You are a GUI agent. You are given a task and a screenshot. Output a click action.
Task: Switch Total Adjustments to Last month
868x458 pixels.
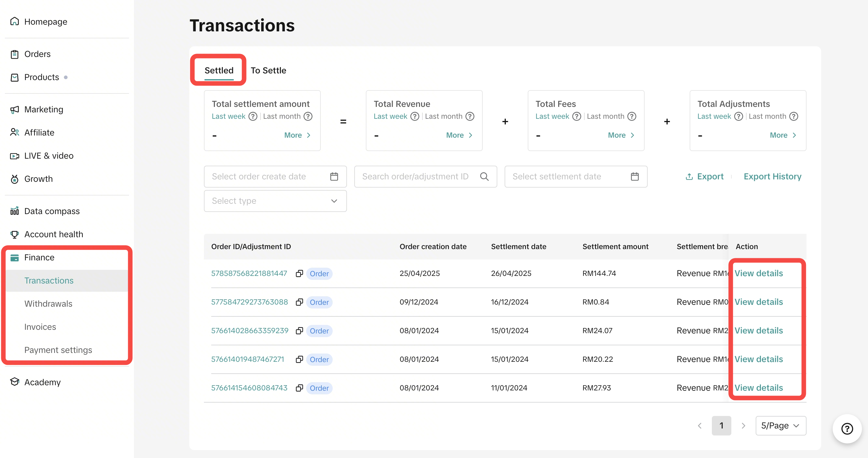[767, 116]
